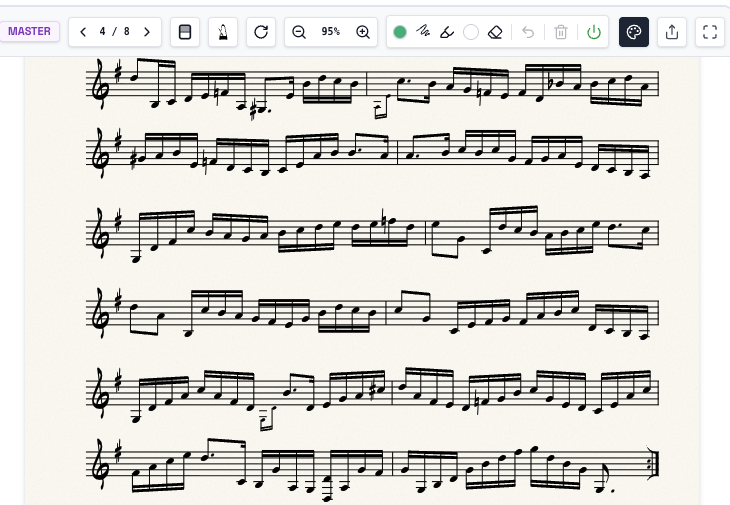Click the share/export icon
The image size is (730, 505).
672,32
